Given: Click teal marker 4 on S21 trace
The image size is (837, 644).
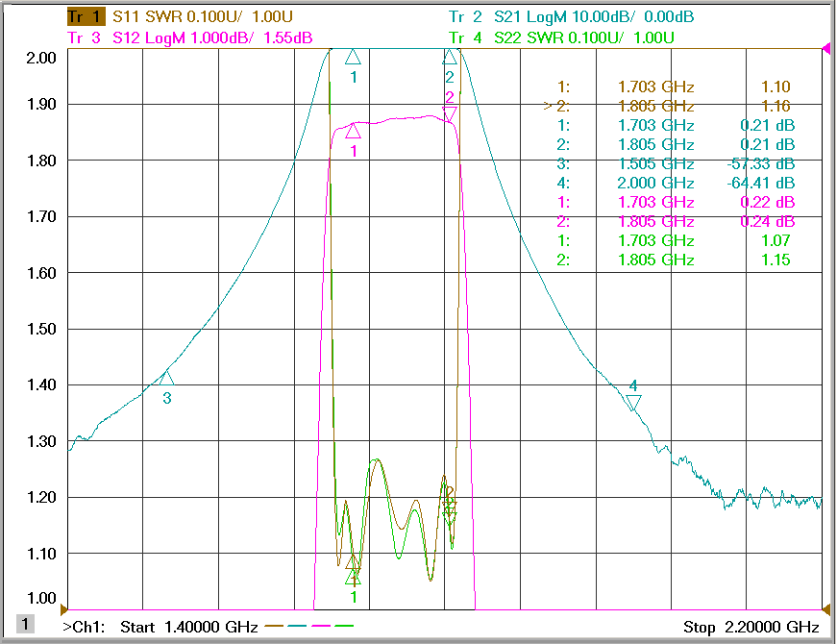Looking at the screenshot, I should coord(633,403).
